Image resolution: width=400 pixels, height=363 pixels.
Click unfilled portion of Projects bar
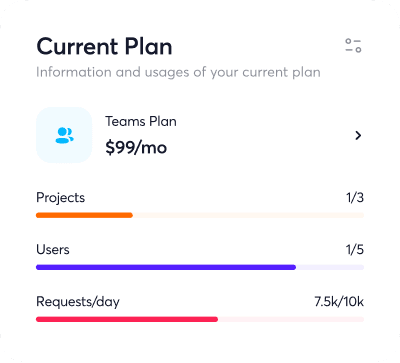click(x=248, y=215)
